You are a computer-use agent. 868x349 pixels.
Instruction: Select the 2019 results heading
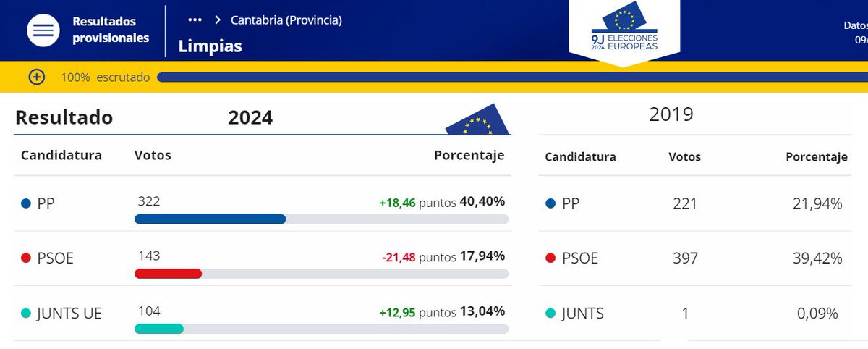tap(671, 114)
